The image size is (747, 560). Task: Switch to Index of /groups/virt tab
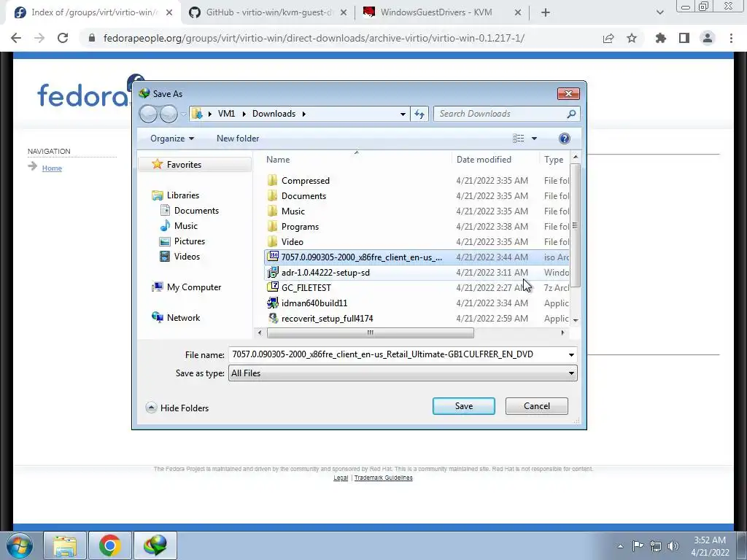click(93, 12)
